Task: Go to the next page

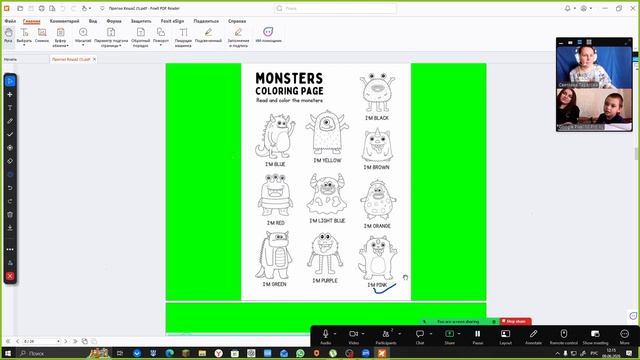Action: point(66,341)
